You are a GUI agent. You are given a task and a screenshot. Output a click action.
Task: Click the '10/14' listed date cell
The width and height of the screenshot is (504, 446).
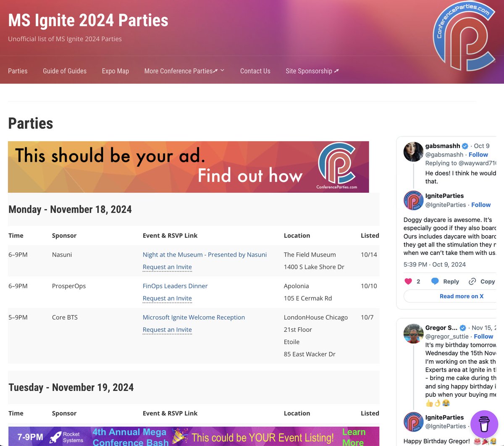(x=369, y=254)
